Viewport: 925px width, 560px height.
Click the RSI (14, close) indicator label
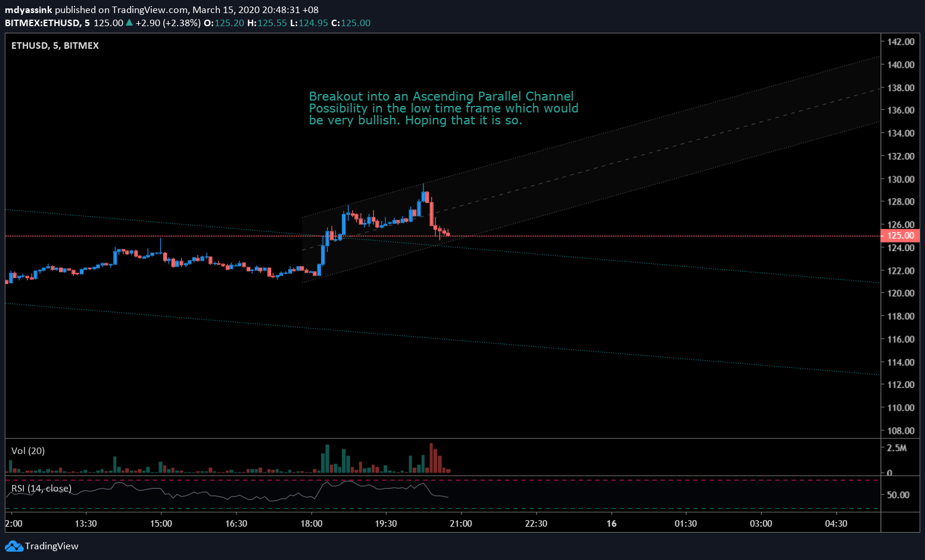41,489
